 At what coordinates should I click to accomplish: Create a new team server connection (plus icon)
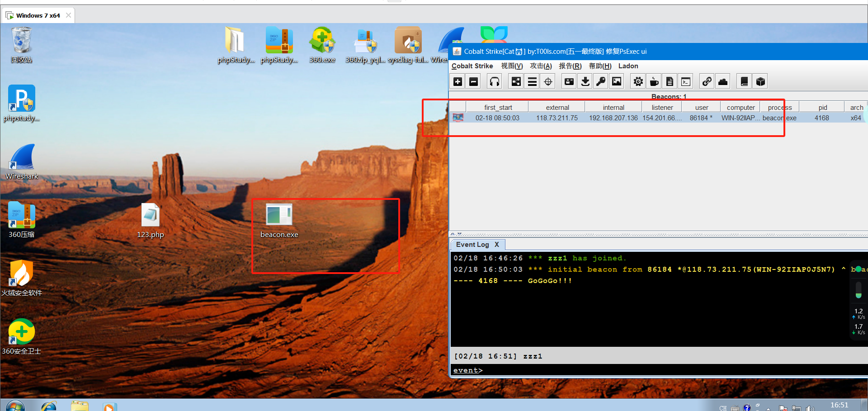coord(458,81)
